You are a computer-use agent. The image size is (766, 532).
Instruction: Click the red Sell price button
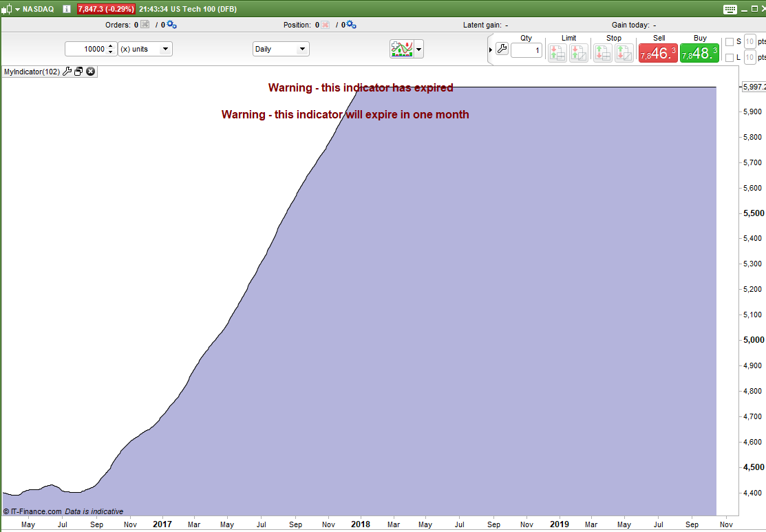pyautogui.click(x=658, y=53)
